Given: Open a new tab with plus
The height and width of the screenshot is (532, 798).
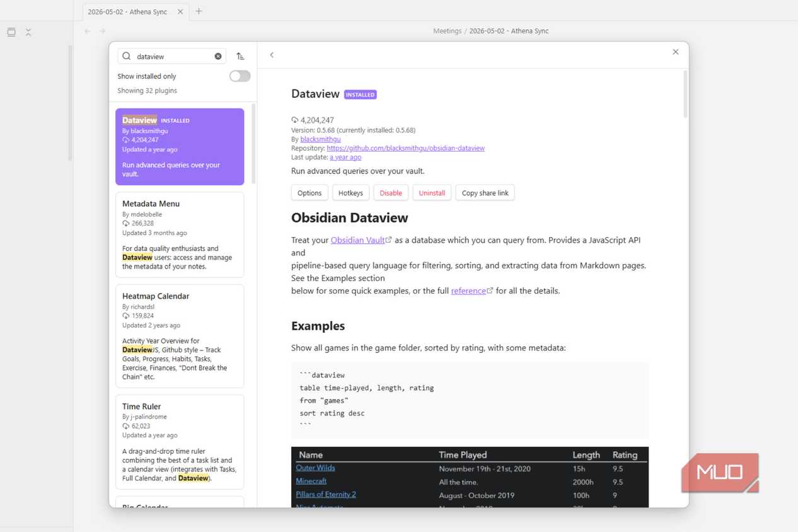Looking at the screenshot, I should [x=199, y=11].
